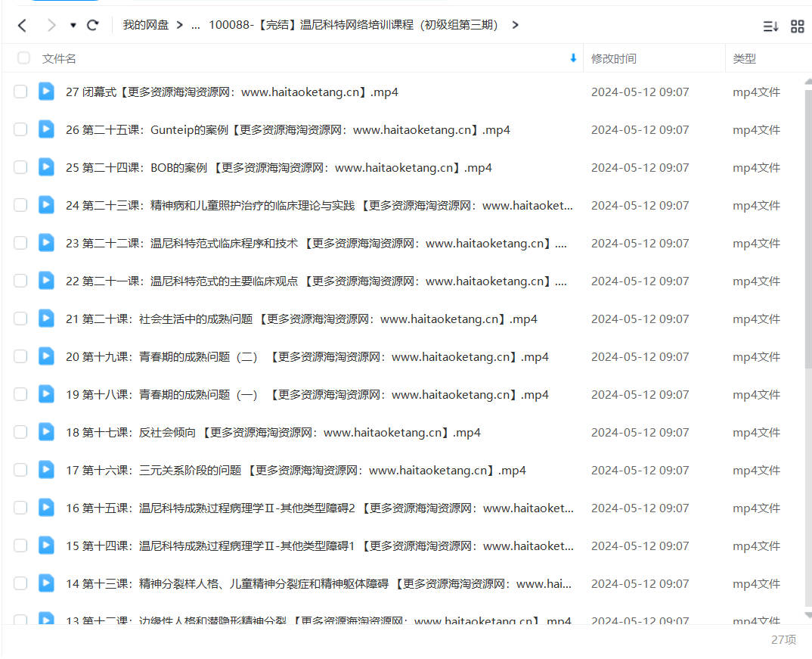The width and height of the screenshot is (812, 659).
Task: Tick the checkbox for 22 第二十一课
Action: click(20, 281)
